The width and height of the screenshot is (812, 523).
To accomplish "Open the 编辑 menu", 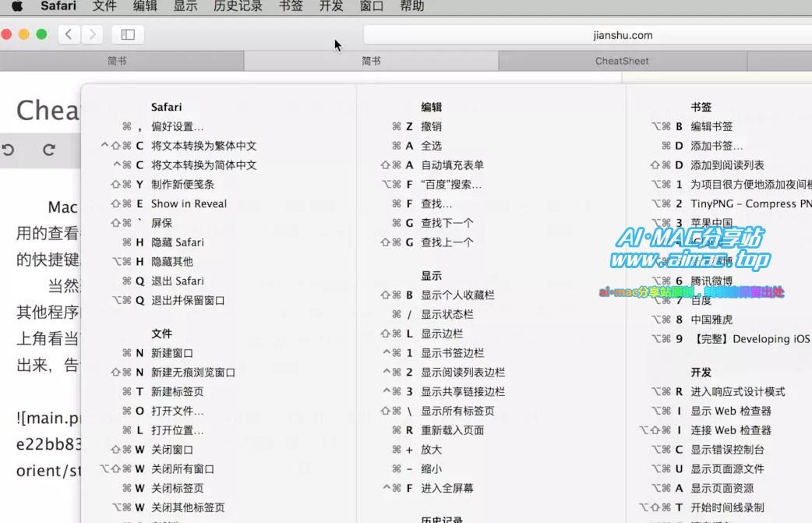I will pyautogui.click(x=145, y=6).
